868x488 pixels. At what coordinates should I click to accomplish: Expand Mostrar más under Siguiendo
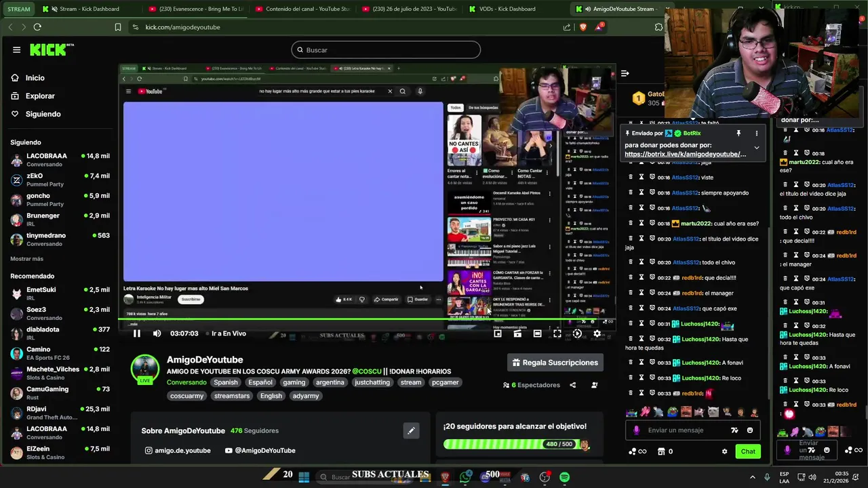click(26, 259)
